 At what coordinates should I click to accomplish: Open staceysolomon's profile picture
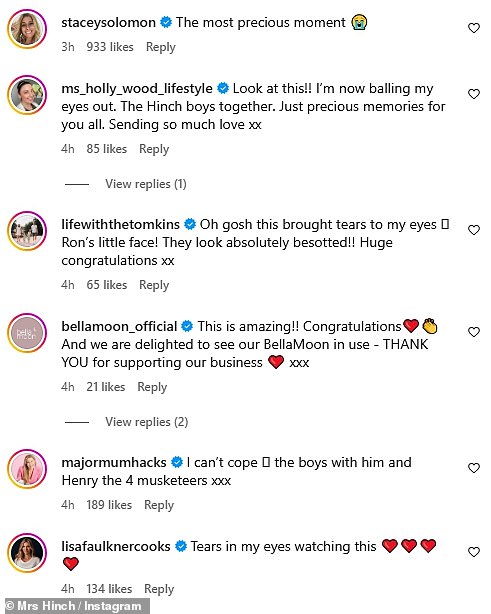tap(27, 29)
